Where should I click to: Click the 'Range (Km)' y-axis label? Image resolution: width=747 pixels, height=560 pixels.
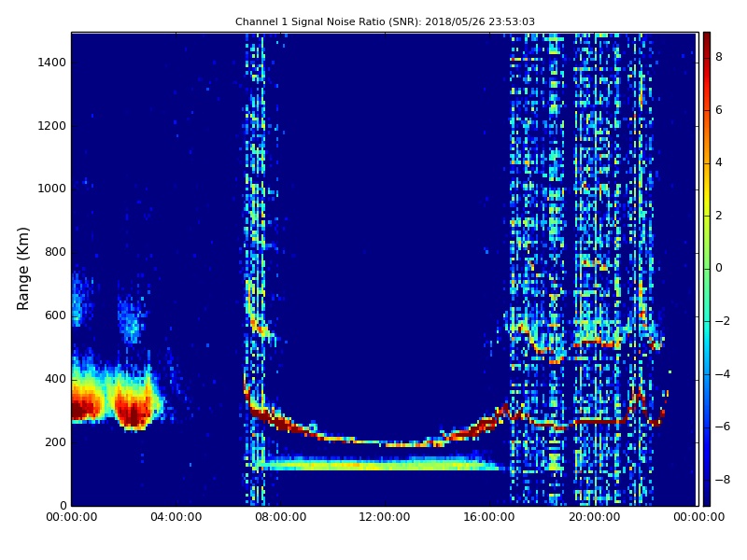[x=22, y=269]
